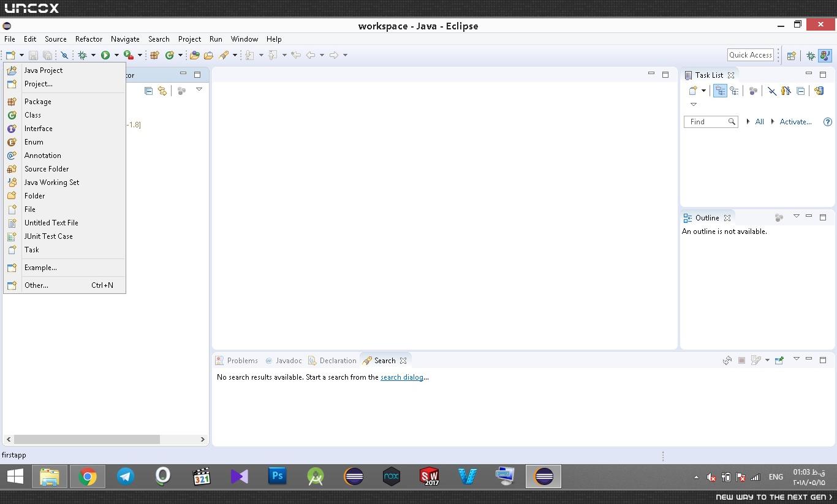Click the All working set link in Task List
This screenshot has height=504, width=837.
pyautogui.click(x=759, y=122)
